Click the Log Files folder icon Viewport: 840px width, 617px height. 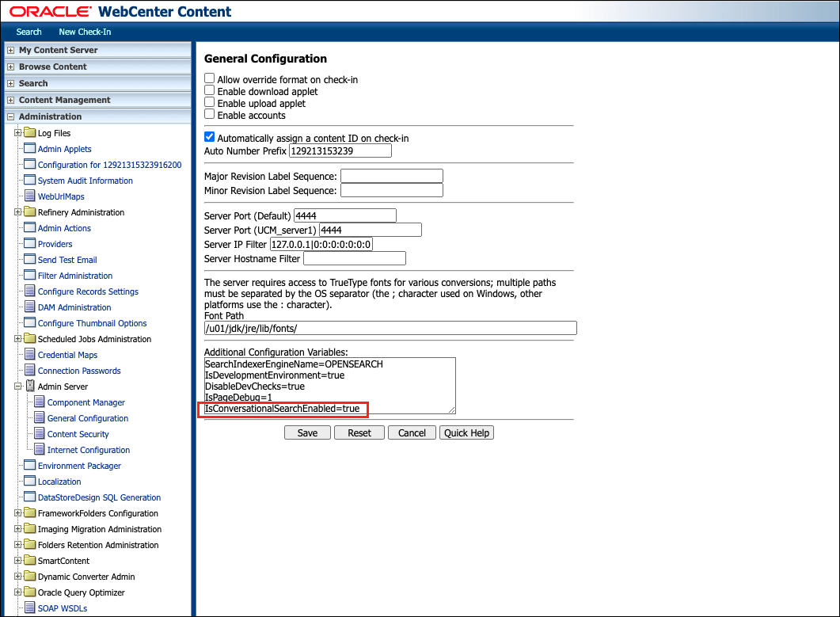[29, 132]
